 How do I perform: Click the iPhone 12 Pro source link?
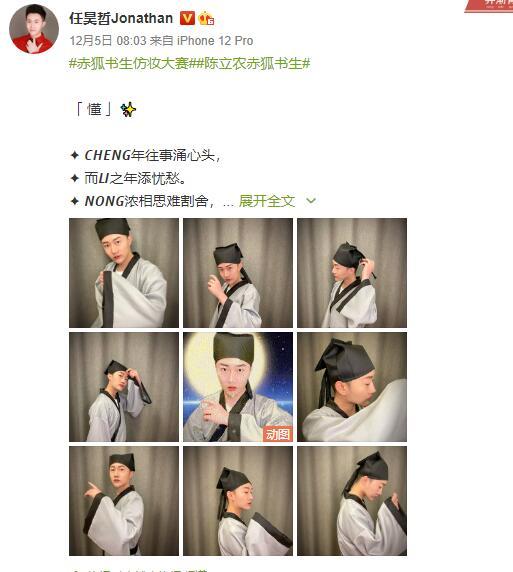point(215,40)
